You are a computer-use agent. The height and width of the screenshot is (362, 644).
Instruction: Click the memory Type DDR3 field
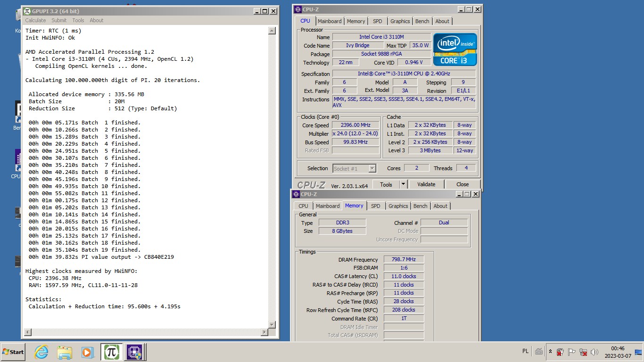(342, 222)
